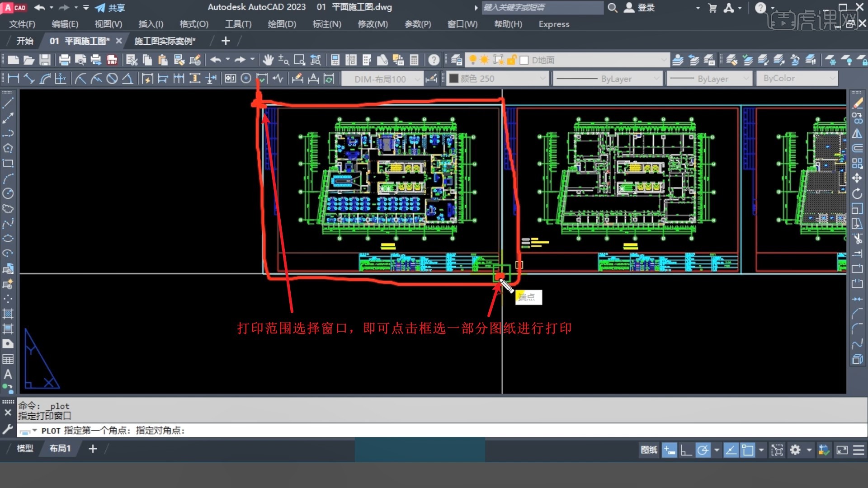
Task: Click the Cut scissors icon
Action: click(x=132, y=60)
